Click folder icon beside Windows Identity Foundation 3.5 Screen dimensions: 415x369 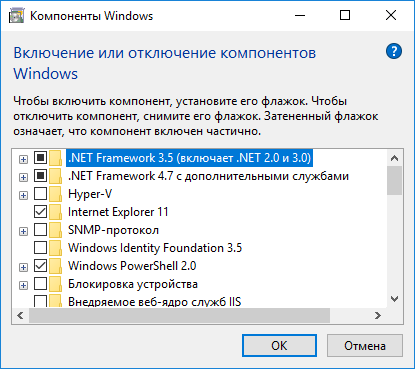click(56, 248)
